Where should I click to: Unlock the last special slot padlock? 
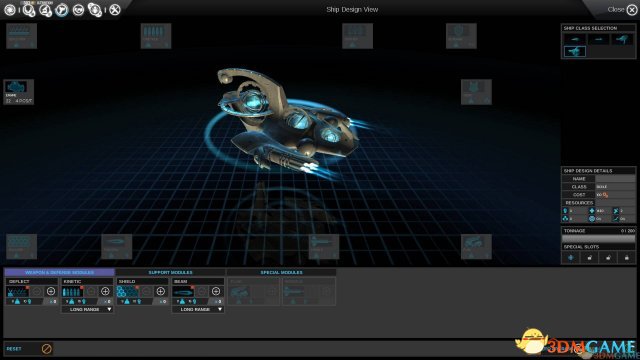click(627, 258)
